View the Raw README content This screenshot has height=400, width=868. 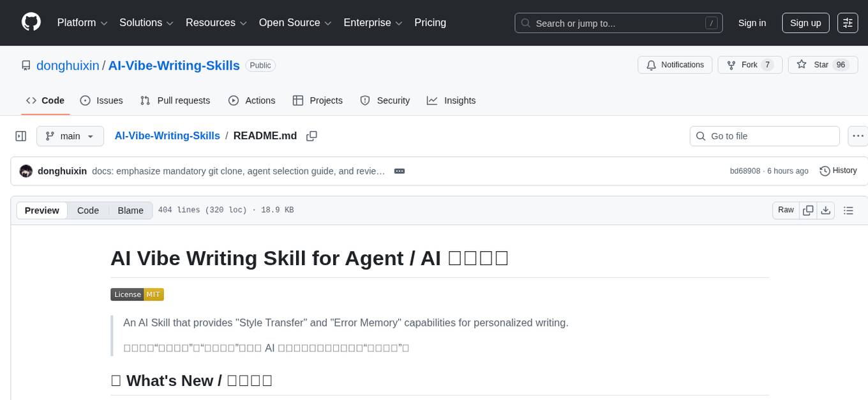click(x=786, y=210)
